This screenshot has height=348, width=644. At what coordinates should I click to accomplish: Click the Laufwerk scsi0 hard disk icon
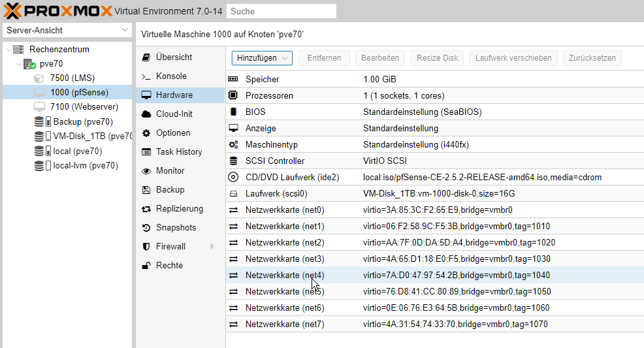233,193
